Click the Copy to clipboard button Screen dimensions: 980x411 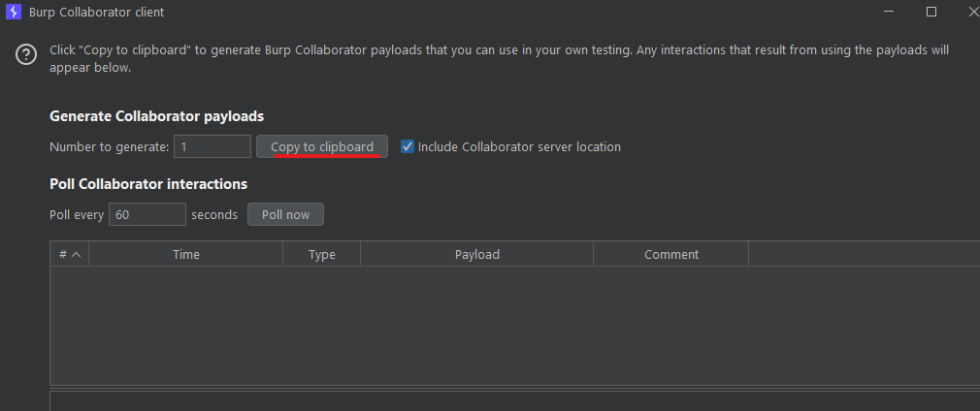tap(322, 146)
